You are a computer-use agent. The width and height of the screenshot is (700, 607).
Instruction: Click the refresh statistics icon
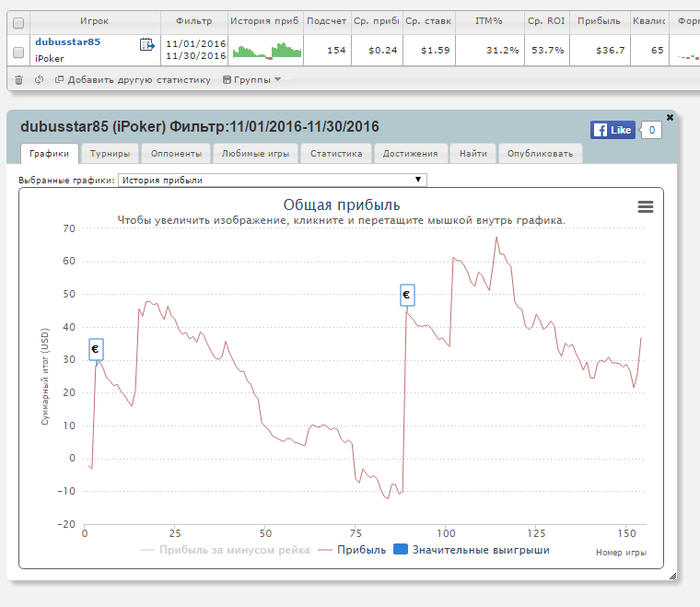coord(39,80)
